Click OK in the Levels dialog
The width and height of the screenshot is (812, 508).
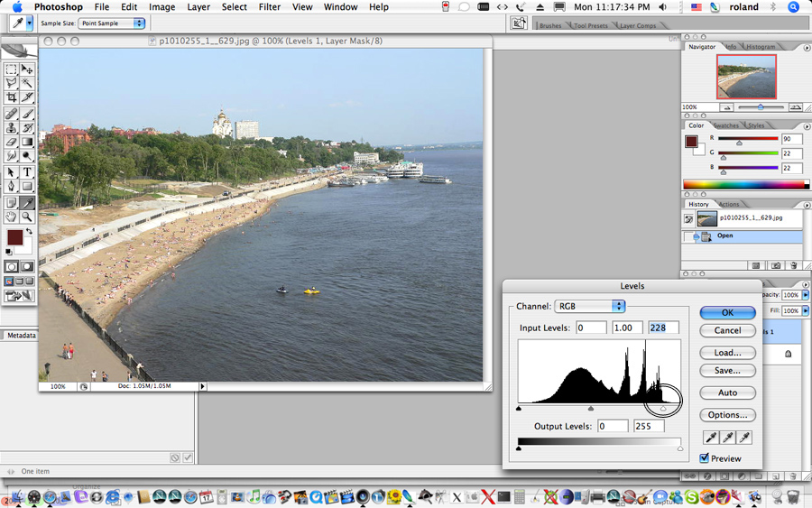click(727, 312)
